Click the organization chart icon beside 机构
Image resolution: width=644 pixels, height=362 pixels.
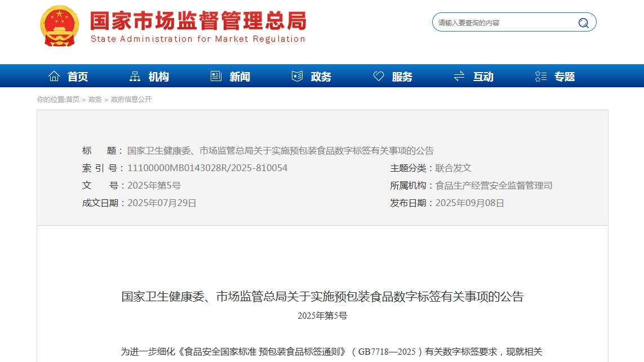coord(135,76)
